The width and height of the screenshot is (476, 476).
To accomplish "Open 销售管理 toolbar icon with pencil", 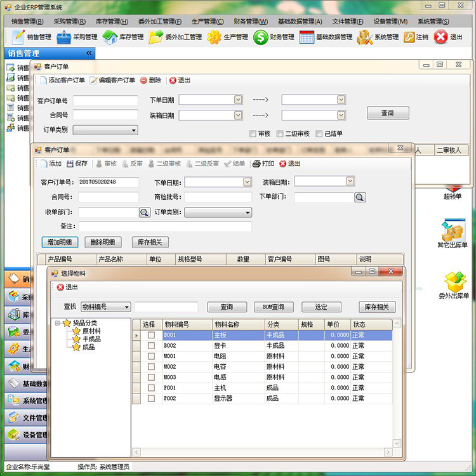I will (18, 37).
